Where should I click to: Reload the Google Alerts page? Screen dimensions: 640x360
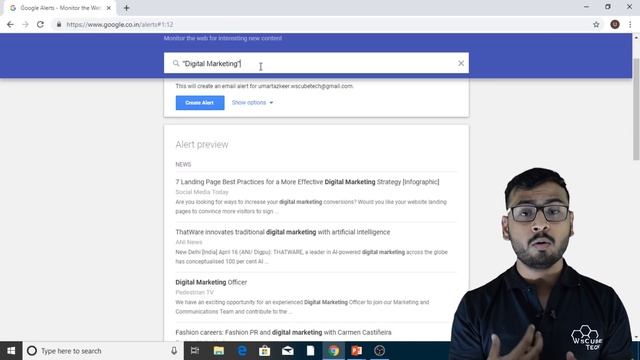coord(40,24)
